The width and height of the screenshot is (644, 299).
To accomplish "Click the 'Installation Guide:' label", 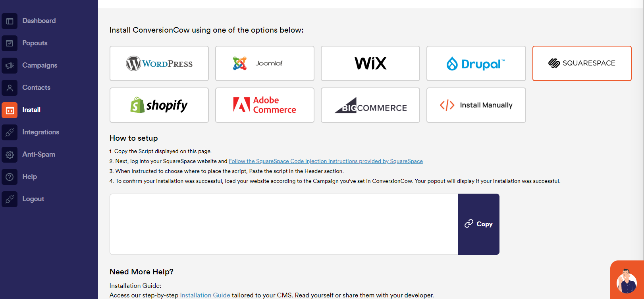I will tap(135, 285).
